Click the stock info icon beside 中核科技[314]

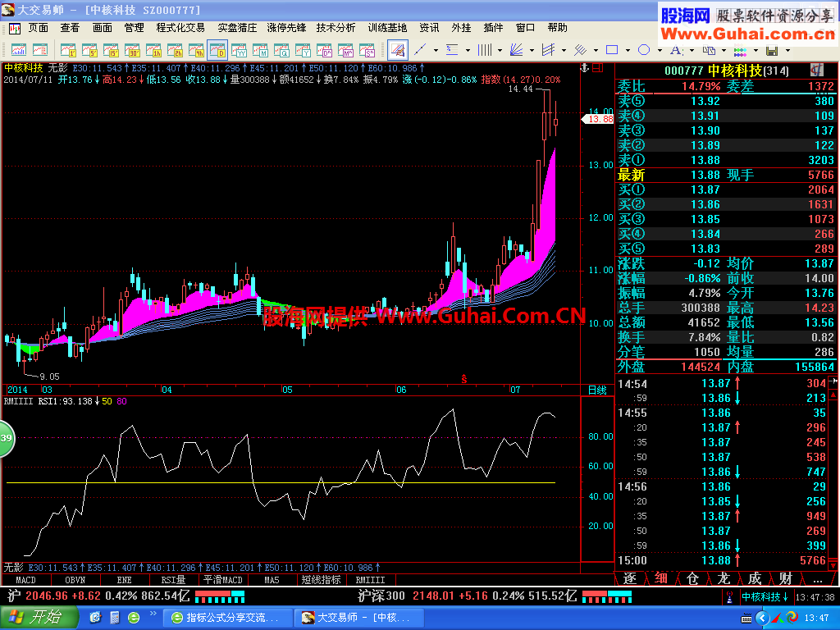[x=816, y=70]
